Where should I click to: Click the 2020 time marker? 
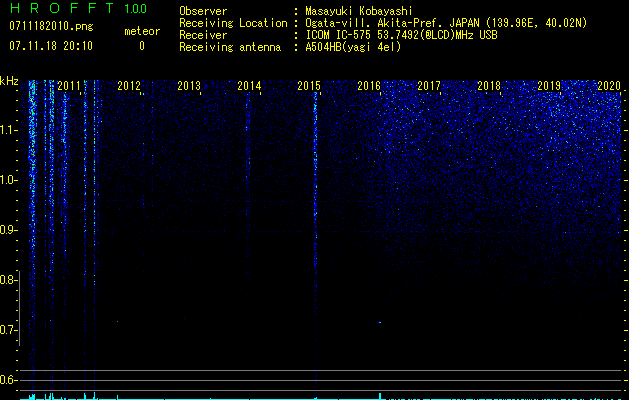point(609,85)
